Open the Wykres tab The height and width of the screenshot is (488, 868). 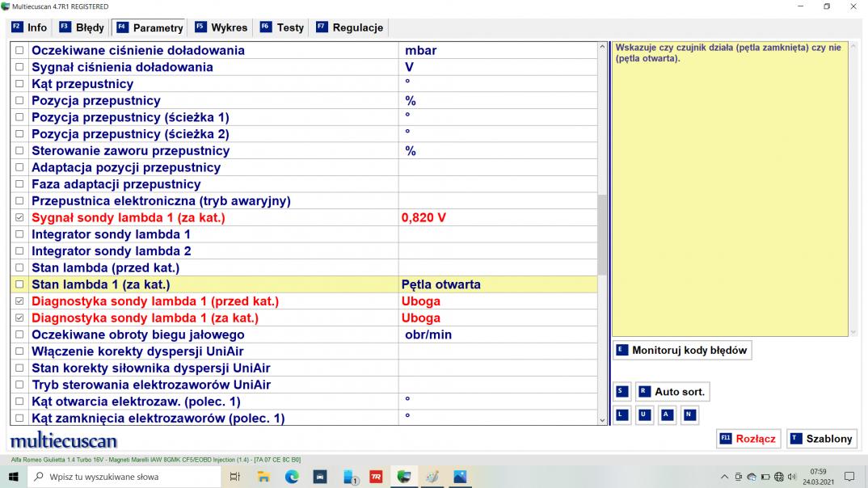221,27
